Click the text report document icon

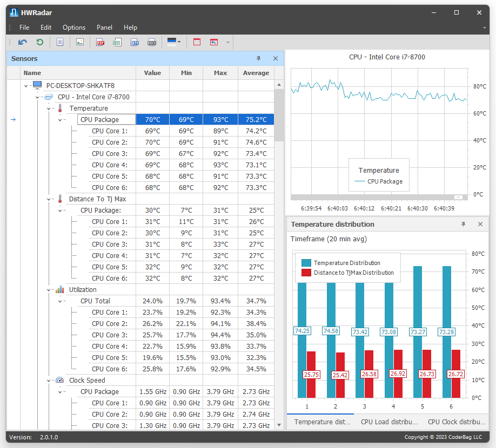pos(60,42)
